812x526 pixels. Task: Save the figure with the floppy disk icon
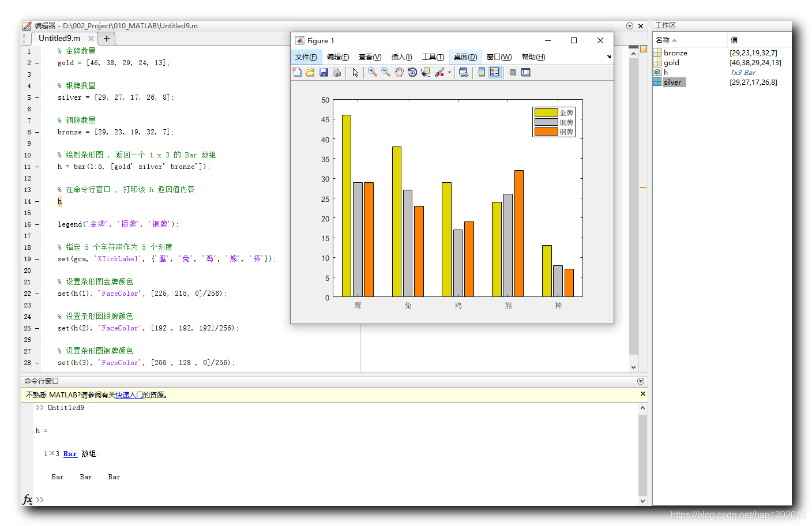[324, 72]
